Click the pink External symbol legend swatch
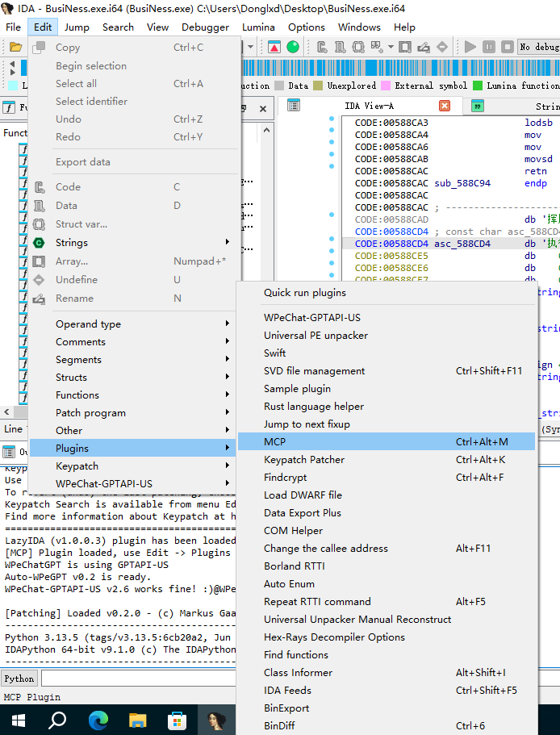560x735 pixels. (x=386, y=86)
